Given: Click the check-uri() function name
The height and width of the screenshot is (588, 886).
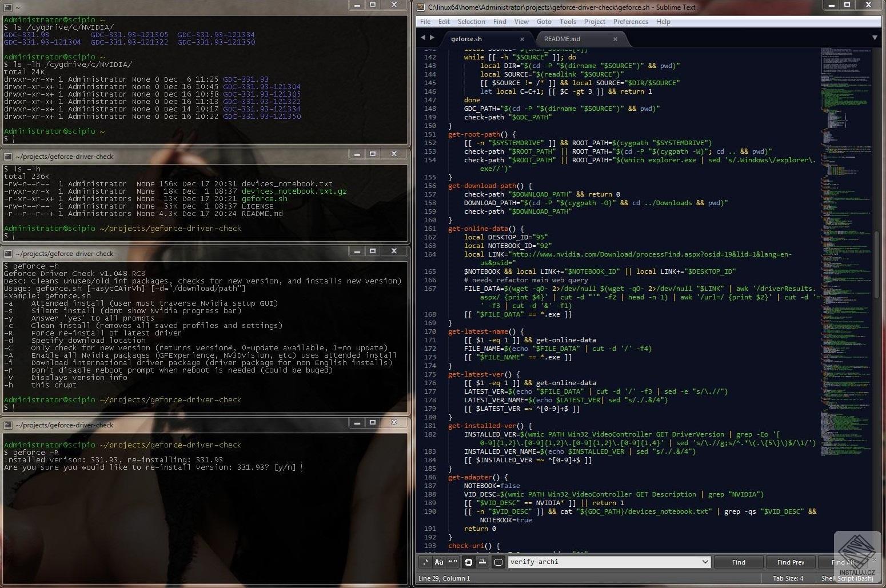Looking at the screenshot, I should point(467,546).
